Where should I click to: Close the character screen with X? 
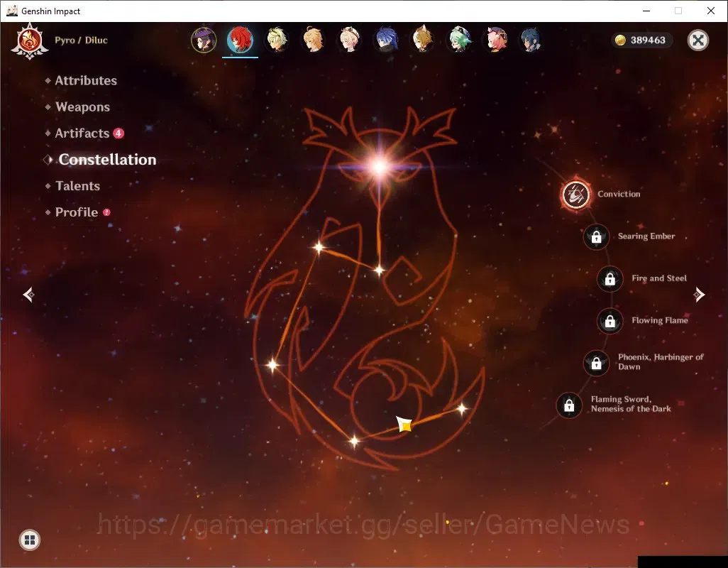[697, 40]
